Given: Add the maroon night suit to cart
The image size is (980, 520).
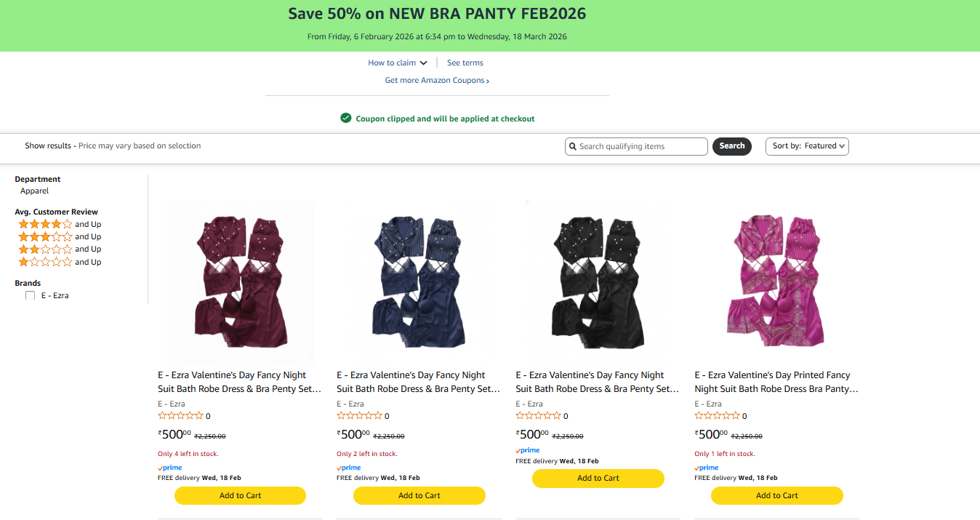Looking at the screenshot, I should (x=240, y=496).
